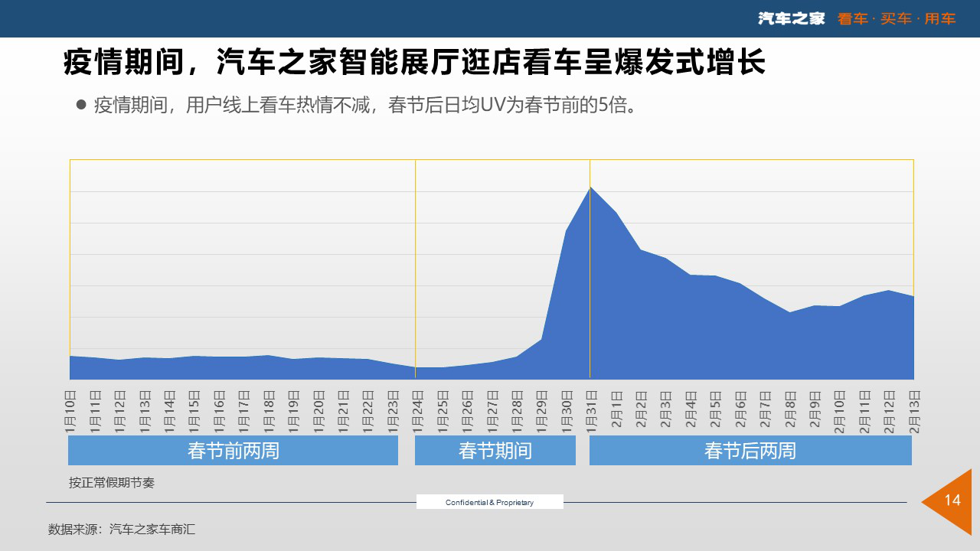Click the 按正常假期节奏 footnote text
Viewport: 980px width, 551px height.
point(112,483)
